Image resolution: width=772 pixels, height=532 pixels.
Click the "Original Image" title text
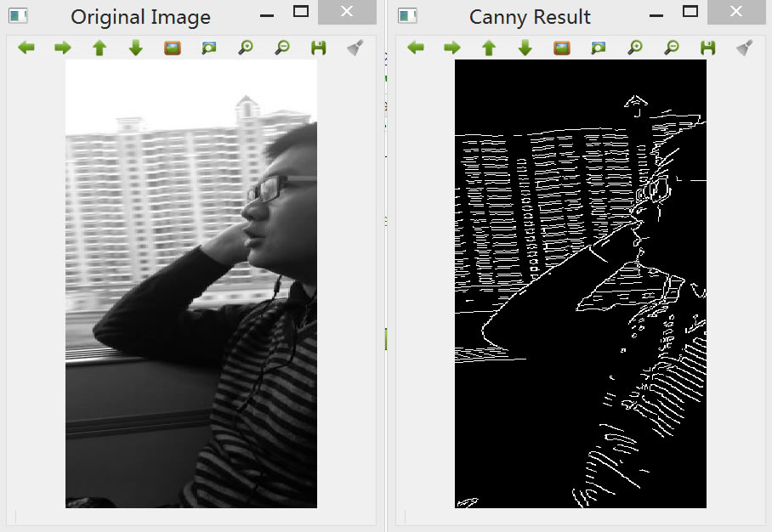tap(141, 17)
